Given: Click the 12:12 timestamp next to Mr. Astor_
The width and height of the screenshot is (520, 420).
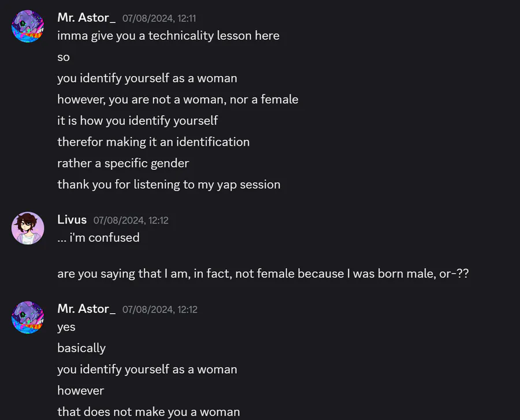Looking at the screenshot, I should 160,309.
